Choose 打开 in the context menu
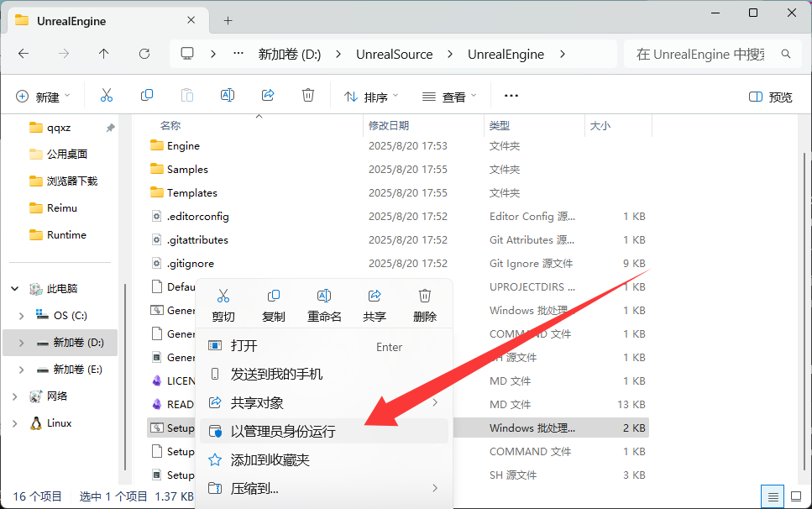 pyautogui.click(x=323, y=346)
